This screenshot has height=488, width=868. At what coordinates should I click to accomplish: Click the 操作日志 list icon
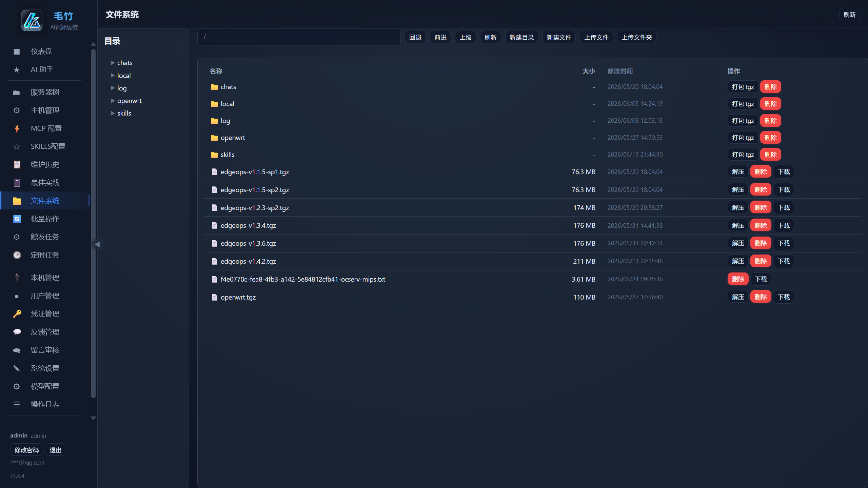(x=17, y=404)
